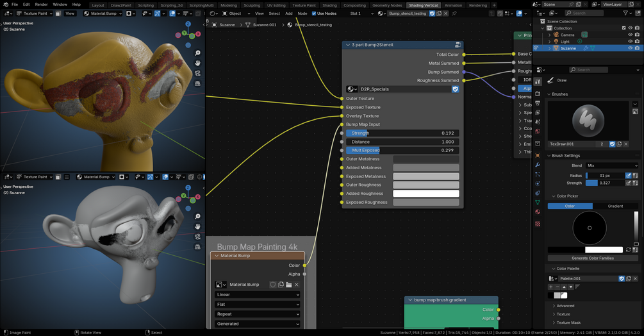Remove color from palette with minus

(x=557, y=287)
